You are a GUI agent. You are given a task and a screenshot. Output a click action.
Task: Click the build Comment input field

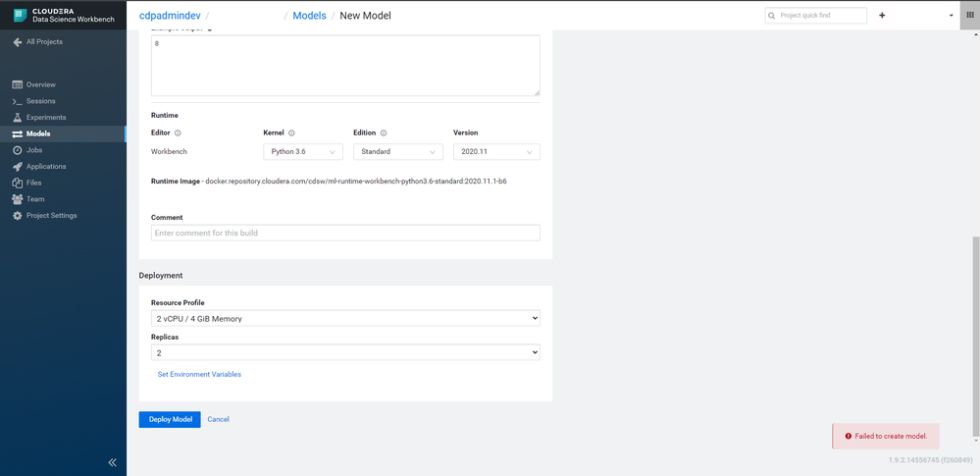pyautogui.click(x=345, y=233)
